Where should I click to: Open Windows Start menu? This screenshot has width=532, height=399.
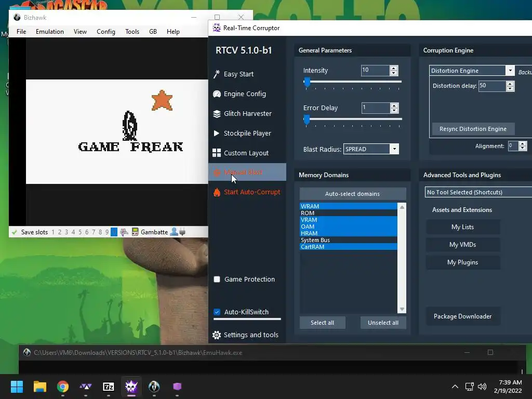point(17,387)
